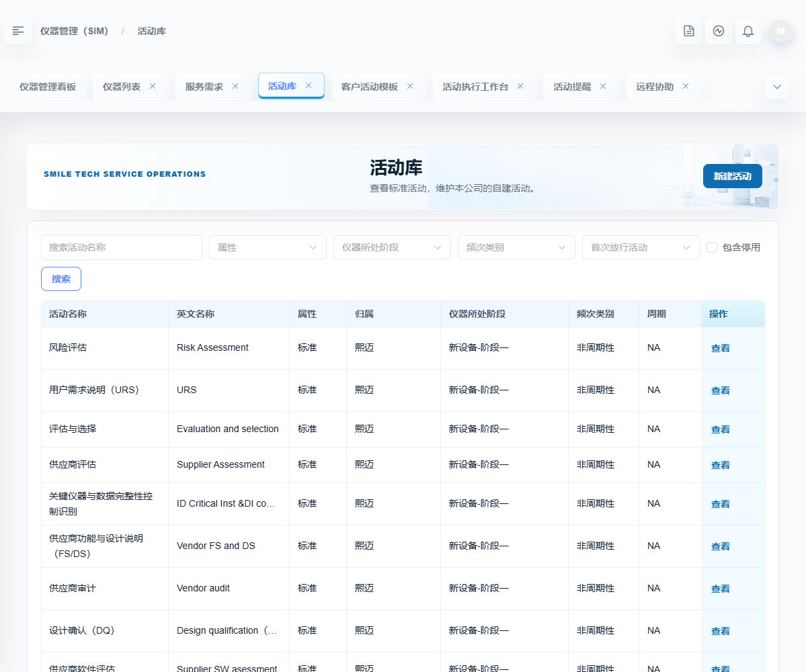
Task: Click the 英文名称 column header
Action: (229, 314)
